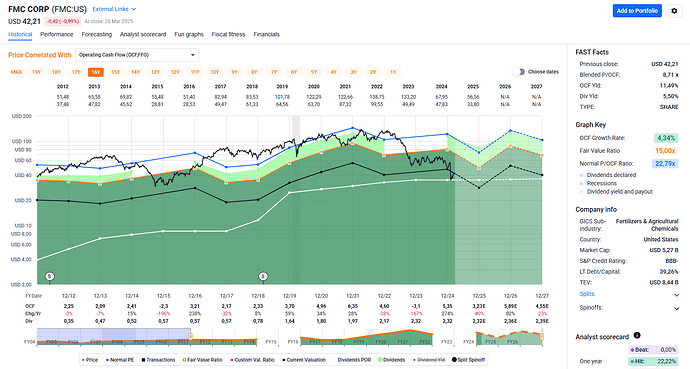Click the orange Fair Value Ratio 15,00x swatch

coord(665,151)
